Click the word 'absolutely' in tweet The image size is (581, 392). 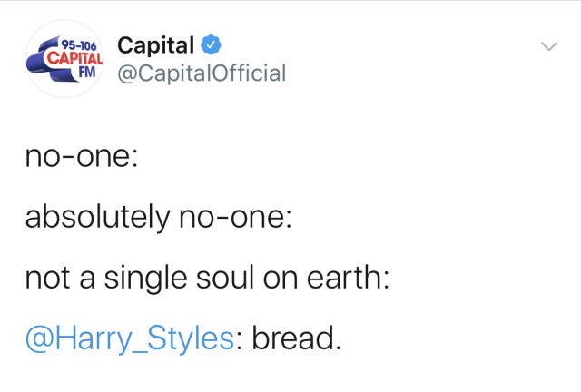click(x=98, y=218)
